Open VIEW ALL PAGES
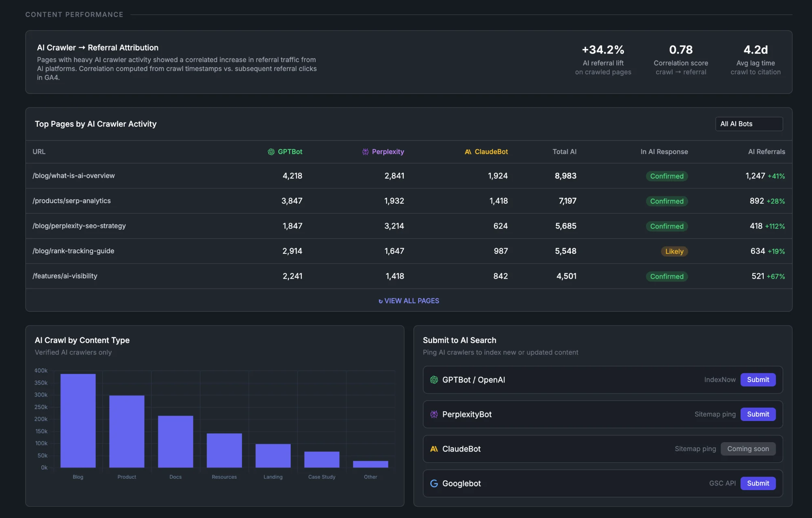 pos(411,301)
